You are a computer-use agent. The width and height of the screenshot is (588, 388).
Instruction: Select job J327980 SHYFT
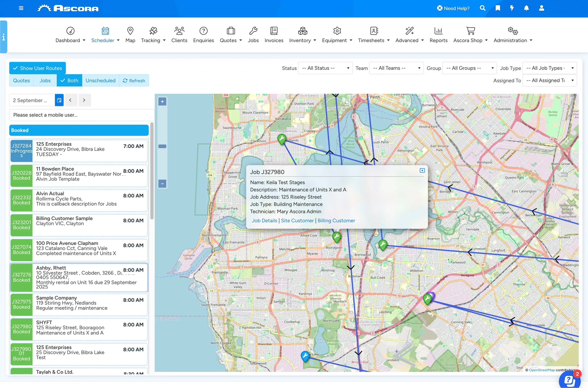[79, 329]
